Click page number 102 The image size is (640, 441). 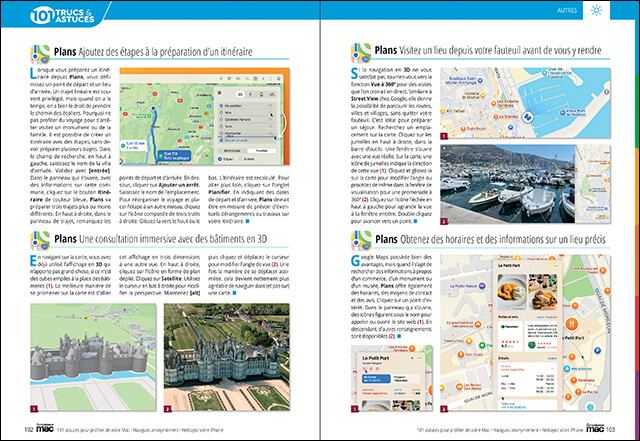click(28, 430)
